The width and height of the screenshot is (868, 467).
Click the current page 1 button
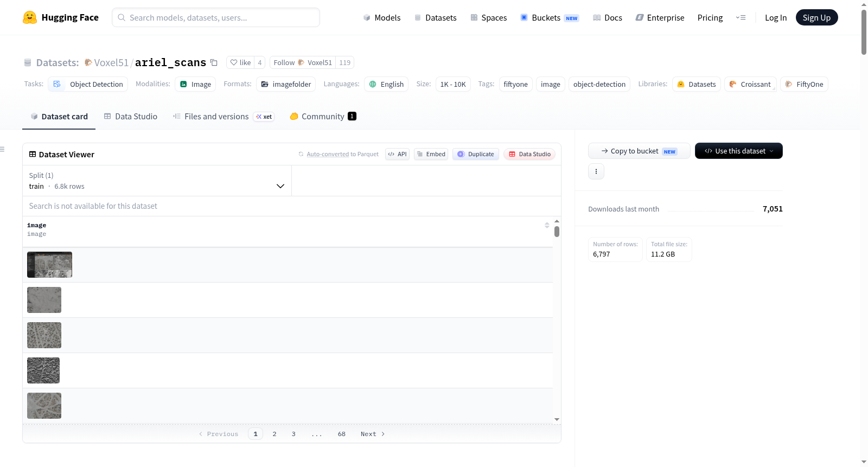point(256,434)
